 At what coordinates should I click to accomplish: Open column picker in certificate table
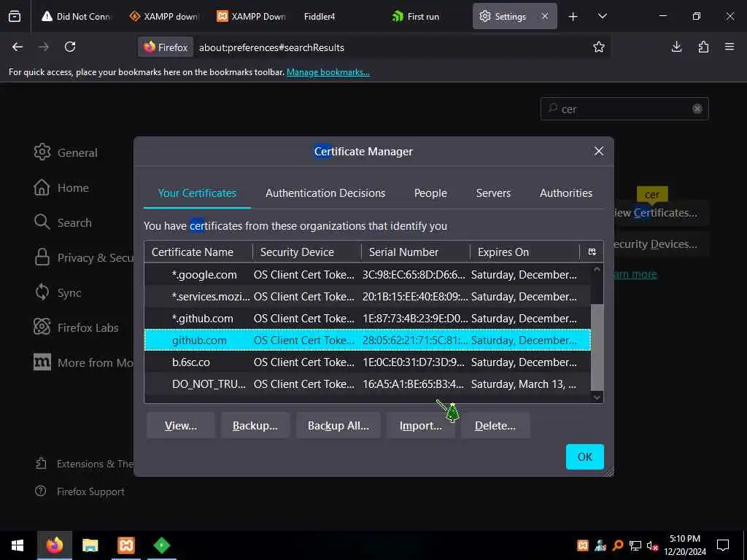[592, 252]
